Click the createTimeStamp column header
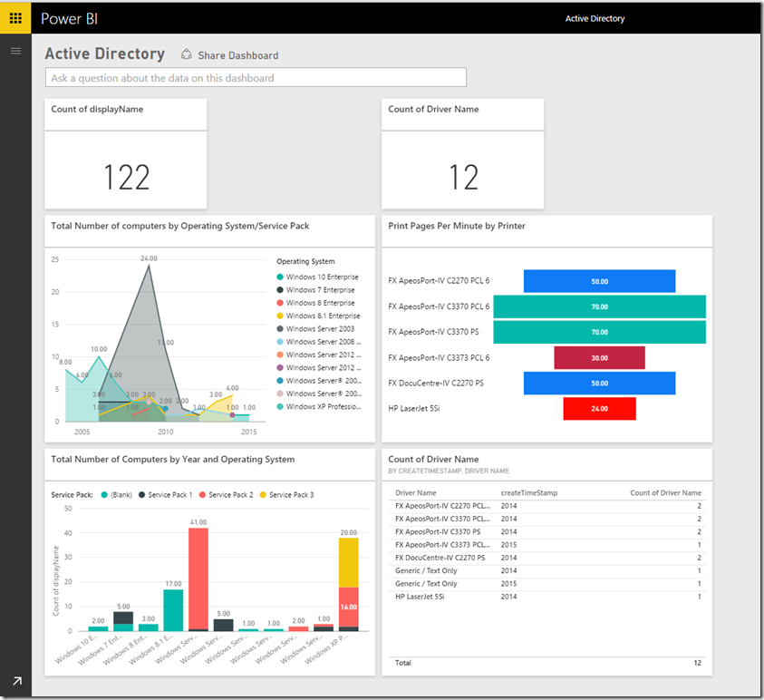The width and height of the screenshot is (764, 700). [528, 493]
